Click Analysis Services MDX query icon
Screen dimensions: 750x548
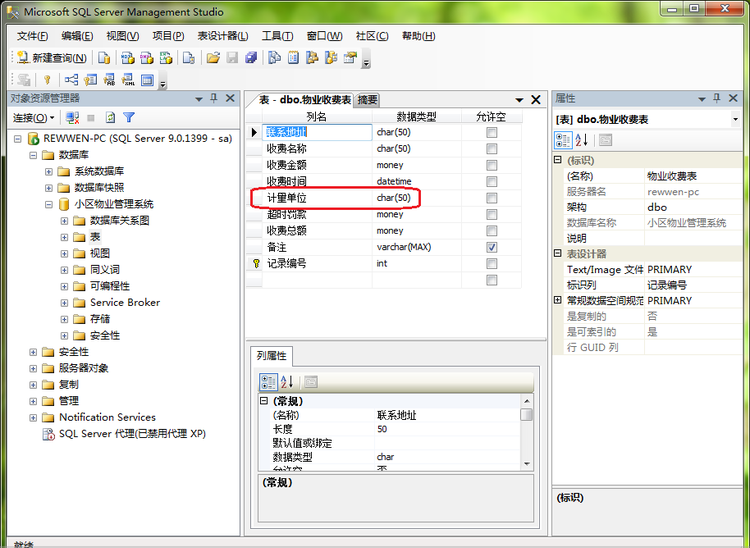coord(128,58)
